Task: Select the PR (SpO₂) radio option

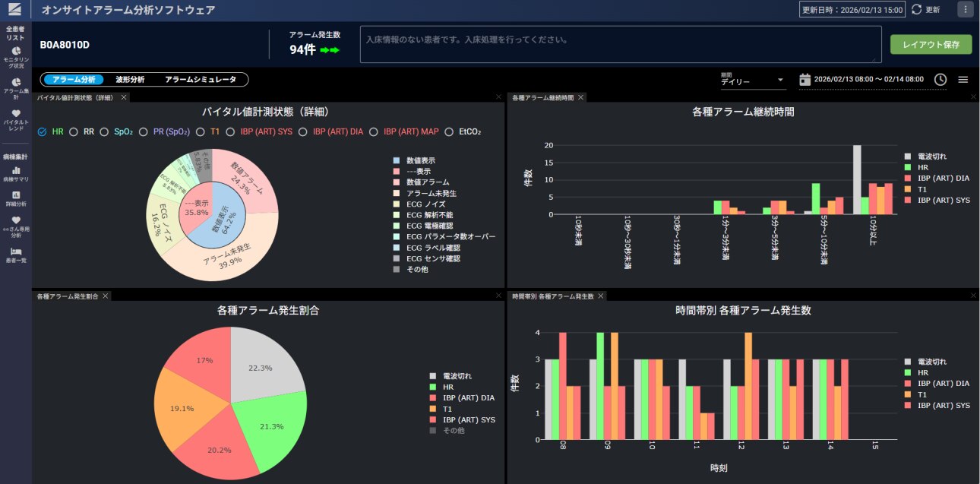Action: (144, 131)
